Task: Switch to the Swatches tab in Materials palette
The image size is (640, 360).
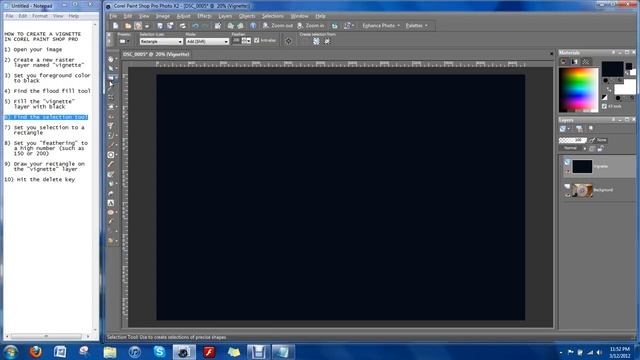Action: click(x=586, y=62)
